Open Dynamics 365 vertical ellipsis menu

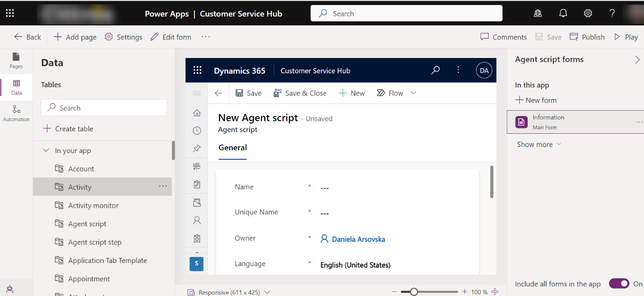[458, 70]
